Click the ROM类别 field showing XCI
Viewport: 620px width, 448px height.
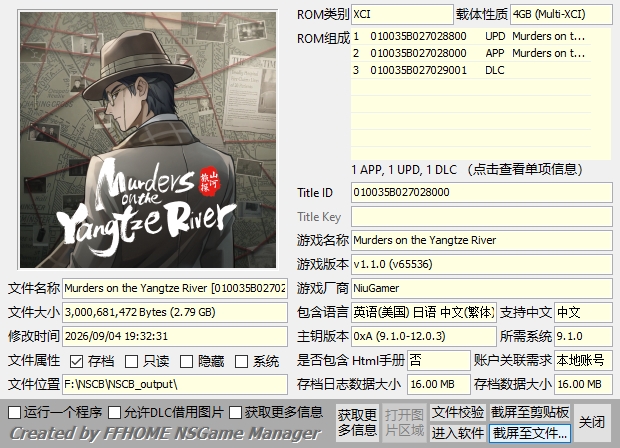(x=402, y=15)
